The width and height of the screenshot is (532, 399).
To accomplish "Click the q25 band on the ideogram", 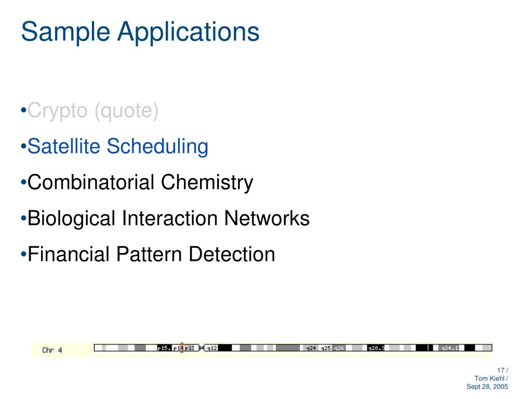I will tap(326, 348).
